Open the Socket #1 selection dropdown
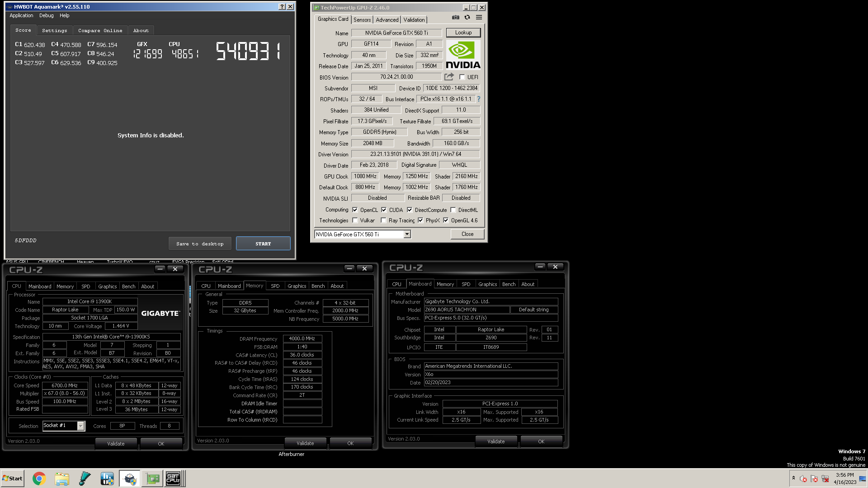 coord(80,426)
